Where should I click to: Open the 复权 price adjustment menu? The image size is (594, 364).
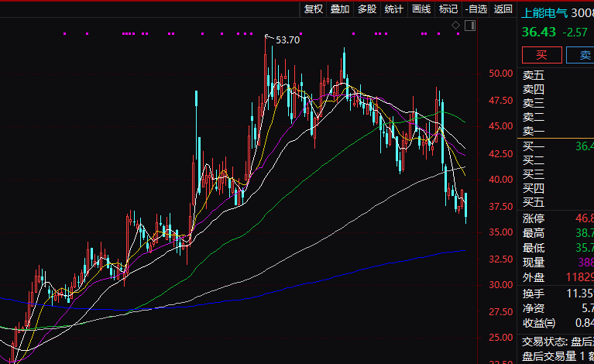[314, 9]
